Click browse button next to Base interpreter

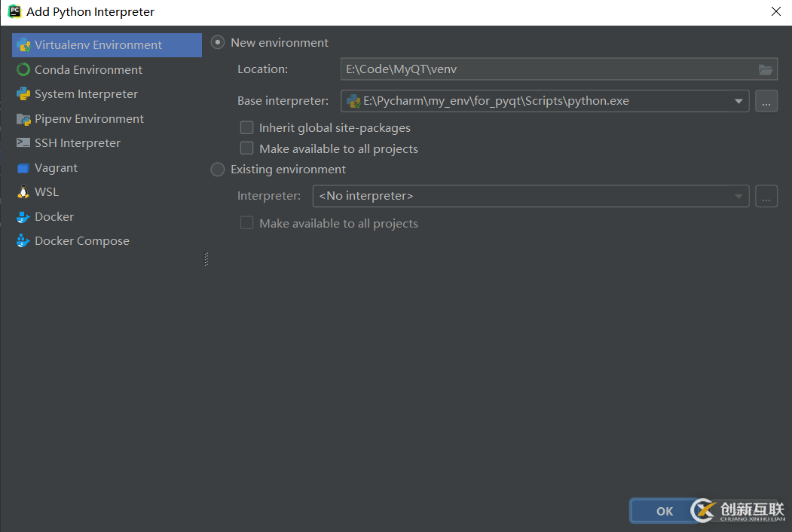(766, 101)
